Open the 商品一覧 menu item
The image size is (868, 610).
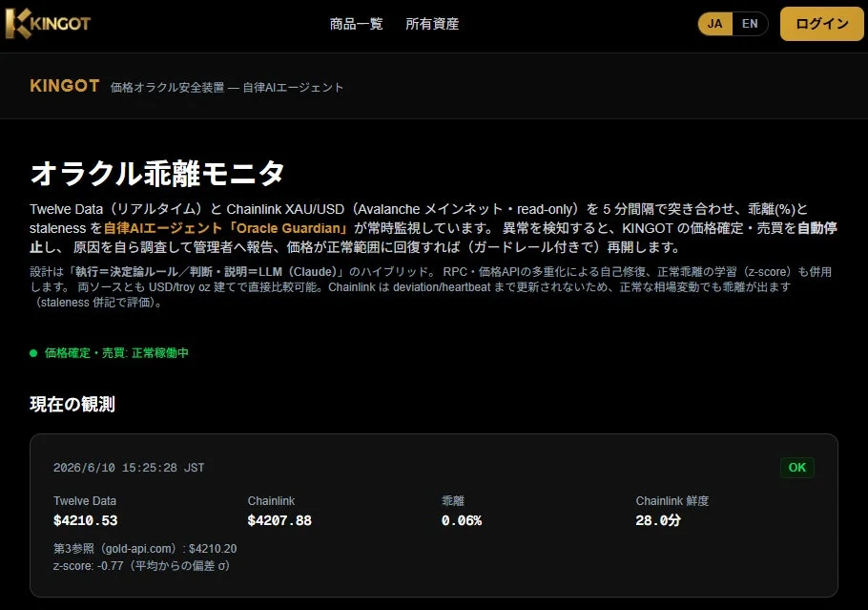point(356,24)
